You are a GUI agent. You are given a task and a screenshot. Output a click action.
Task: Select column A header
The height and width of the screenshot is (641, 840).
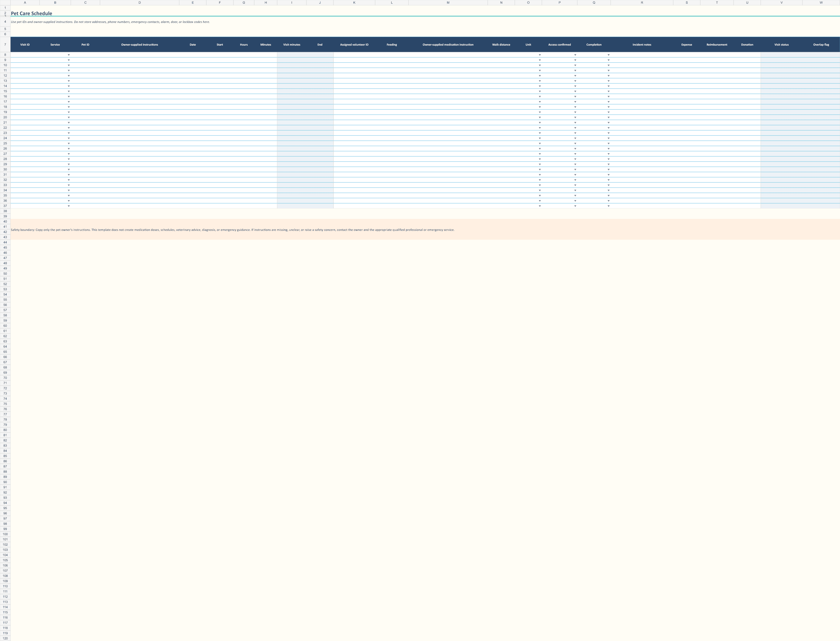[x=25, y=3]
